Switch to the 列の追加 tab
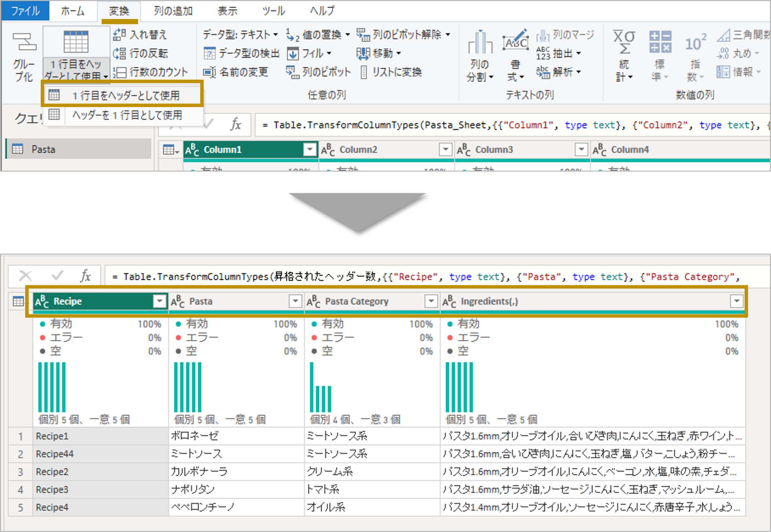This screenshot has height=532, width=771. pyautogui.click(x=173, y=11)
